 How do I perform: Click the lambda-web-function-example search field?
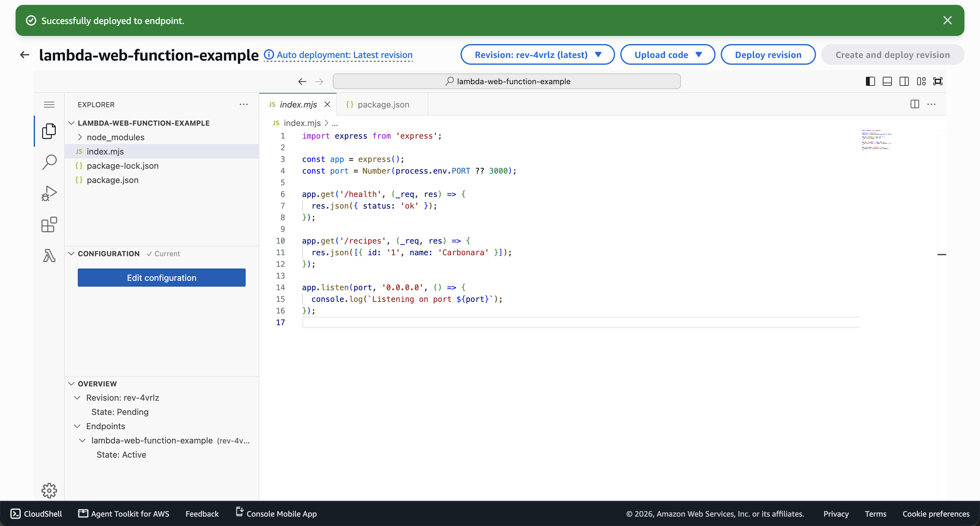coord(507,81)
